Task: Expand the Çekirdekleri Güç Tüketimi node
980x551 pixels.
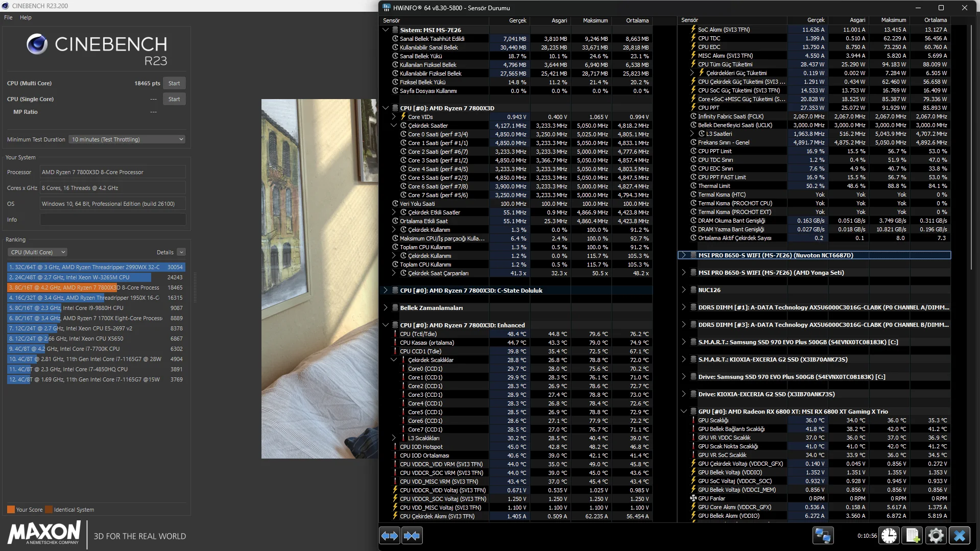Action: tap(692, 73)
